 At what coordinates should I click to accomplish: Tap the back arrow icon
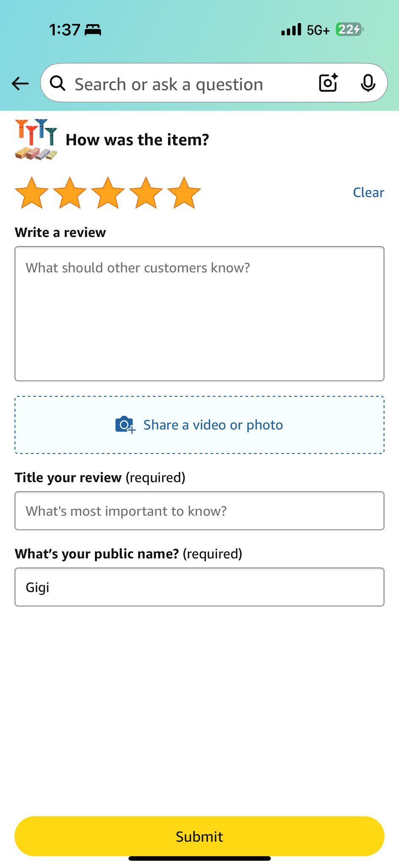pyautogui.click(x=20, y=83)
